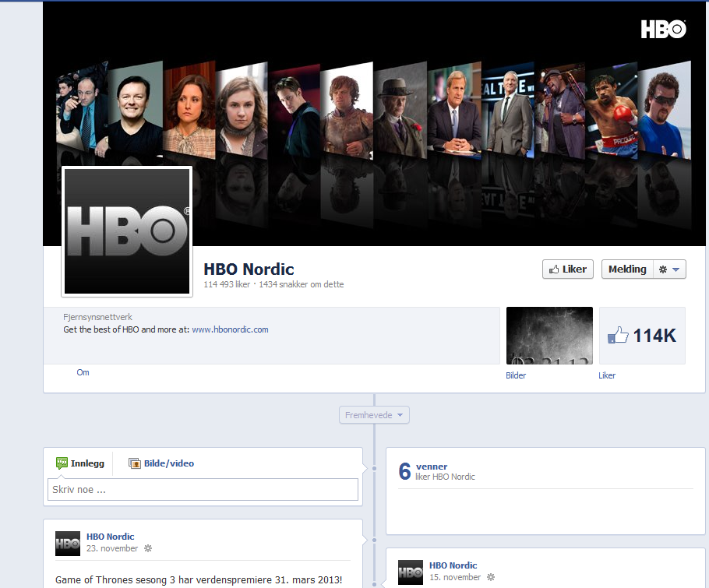Click the HBO profile picture
The width and height of the screenshot is (709, 588).
click(x=127, y=231)
